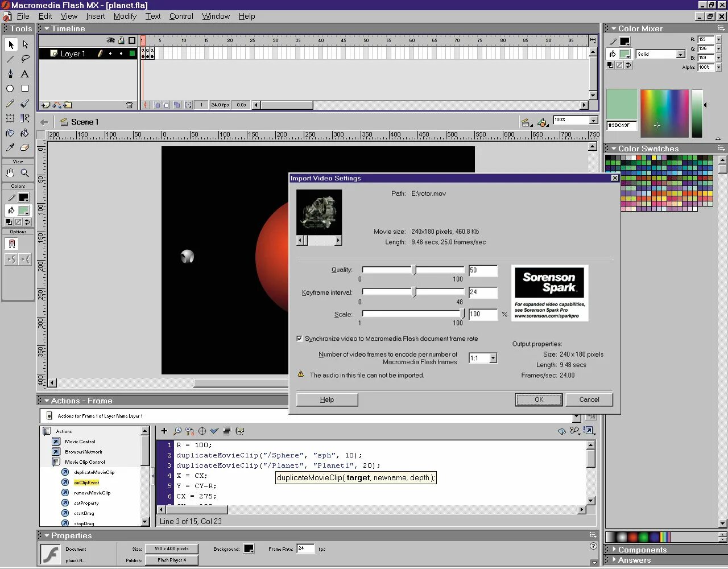The image size is (728, 569).
Task: Click OK in Import Video Settings
Action: pyautogui.click(x=539, y=399)
